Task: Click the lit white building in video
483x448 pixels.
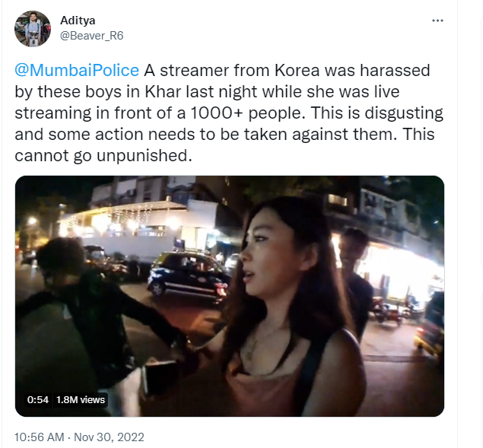Action: click(138, 228)
